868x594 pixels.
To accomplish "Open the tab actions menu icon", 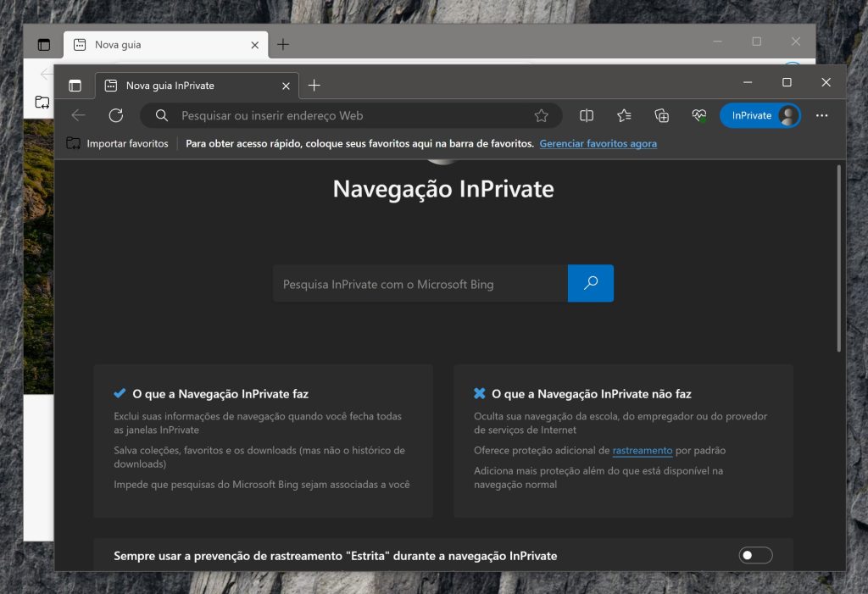I will pyautogui.click(x=75, y=85).
